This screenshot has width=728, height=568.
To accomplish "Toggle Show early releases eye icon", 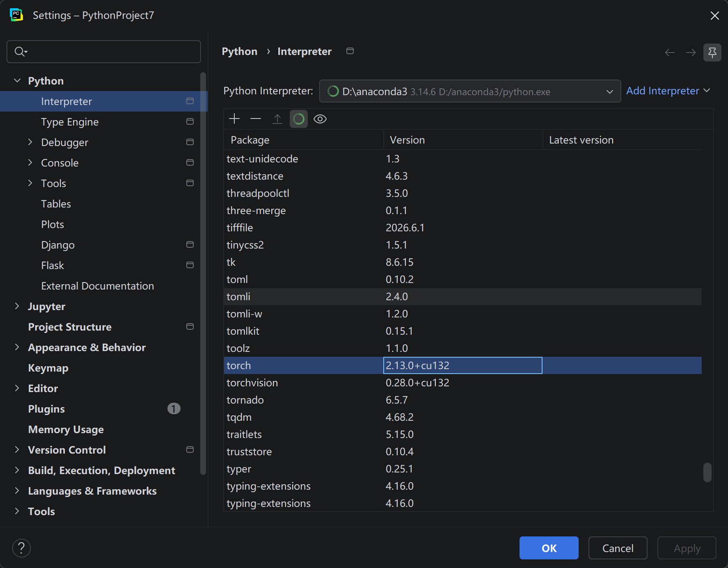I will [320, 119].
